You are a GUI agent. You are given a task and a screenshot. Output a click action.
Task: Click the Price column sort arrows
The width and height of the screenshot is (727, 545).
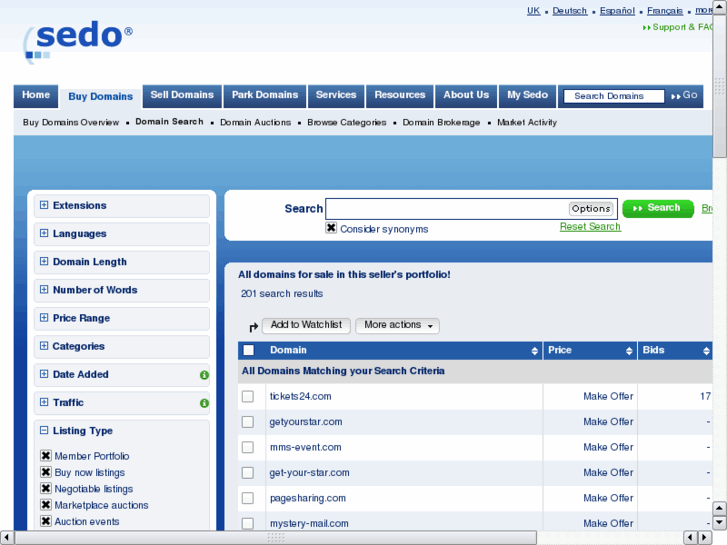629,351
